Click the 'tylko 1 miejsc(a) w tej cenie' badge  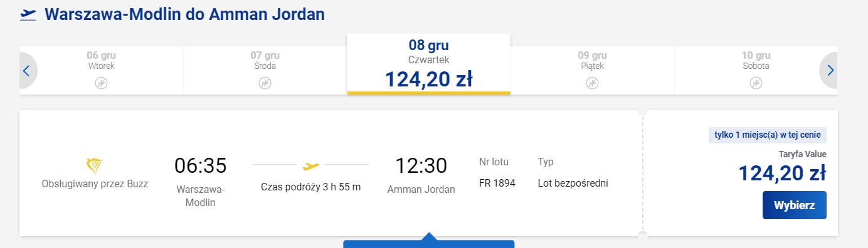click(768, 135)
